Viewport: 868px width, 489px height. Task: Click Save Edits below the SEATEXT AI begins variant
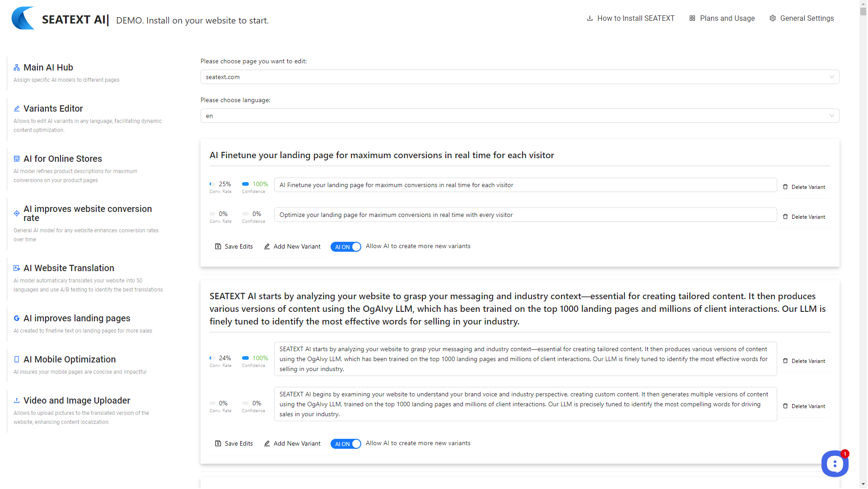tap(234, 444)
